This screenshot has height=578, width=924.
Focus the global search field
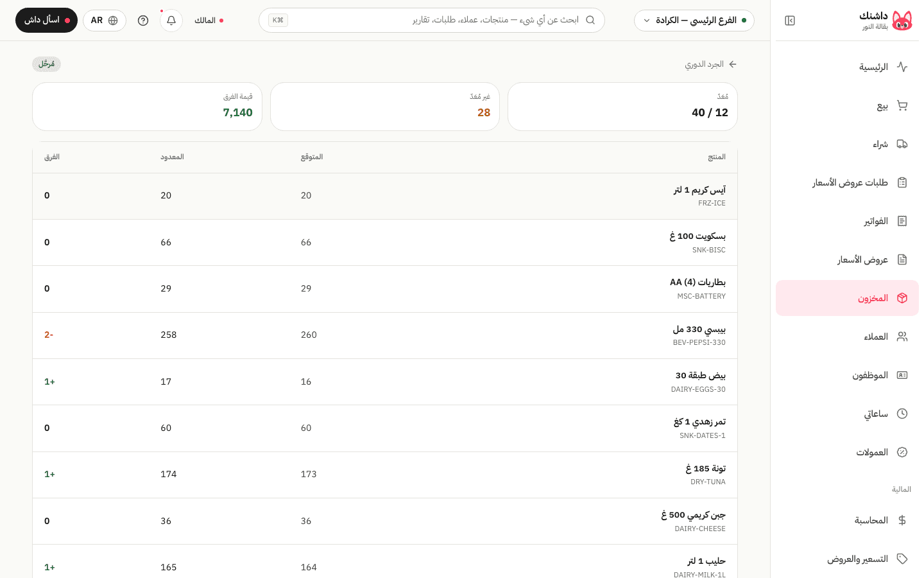[432, 21]
